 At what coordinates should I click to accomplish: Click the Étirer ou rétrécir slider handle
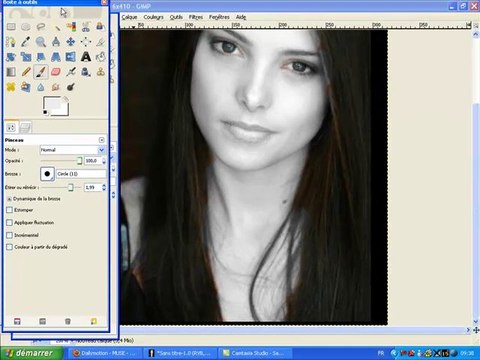pos(70,187)
